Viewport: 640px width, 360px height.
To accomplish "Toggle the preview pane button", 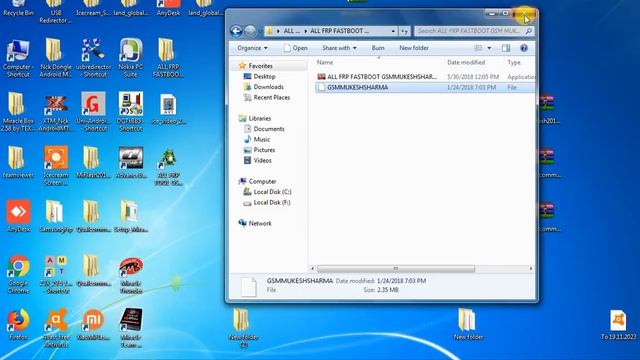I will pyautogui.click(x=506, y=48).
